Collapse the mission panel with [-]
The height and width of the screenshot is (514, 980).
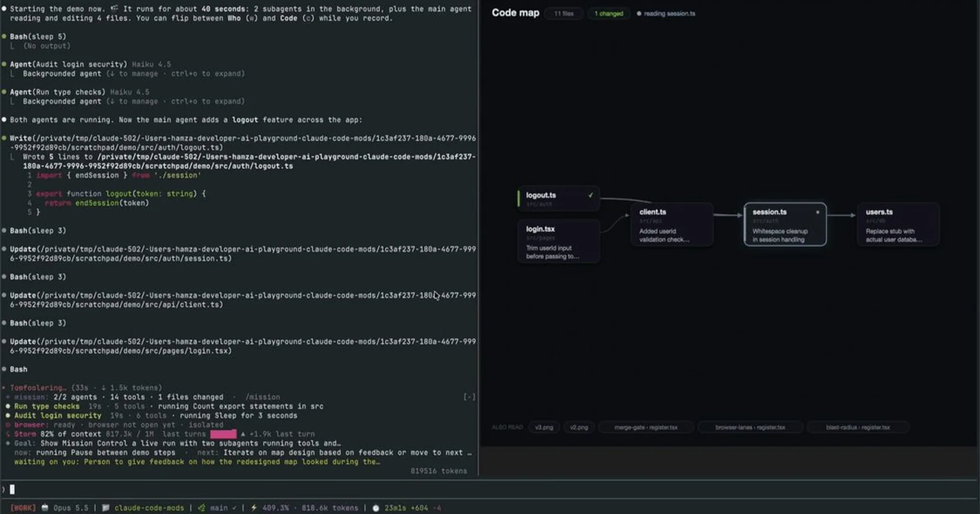[x=469, y=397]
